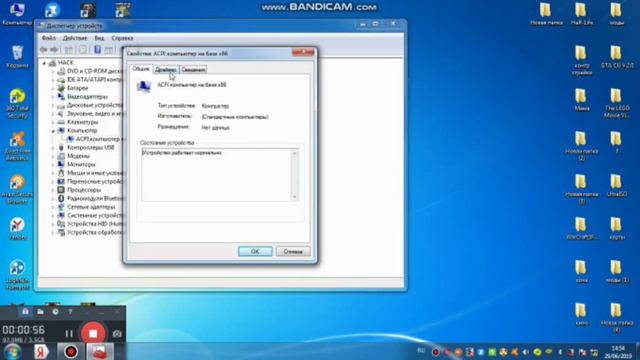Viewport: 640px width, 360px height.
Task: Open Bandicam taskbar button
Action: coord(71,352)
